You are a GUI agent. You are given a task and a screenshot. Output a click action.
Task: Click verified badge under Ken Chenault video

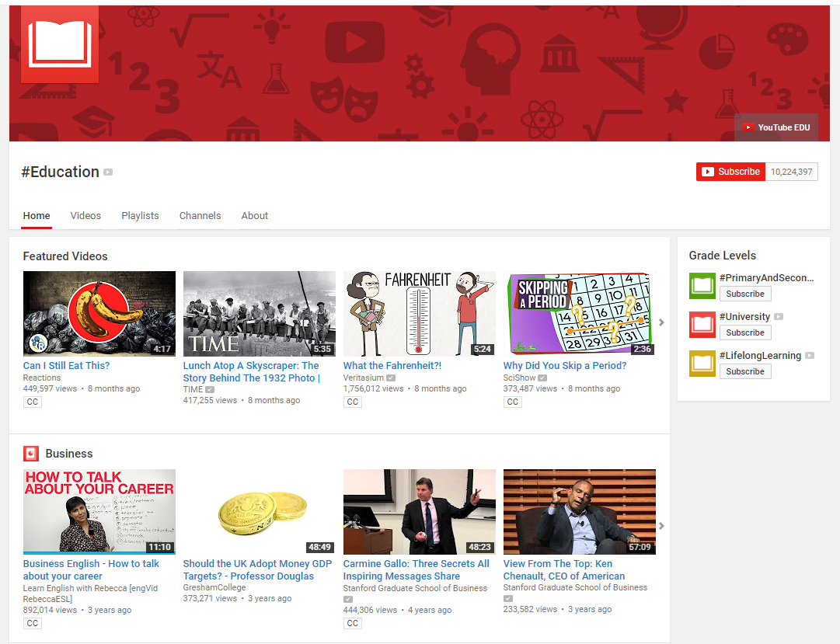508,598
